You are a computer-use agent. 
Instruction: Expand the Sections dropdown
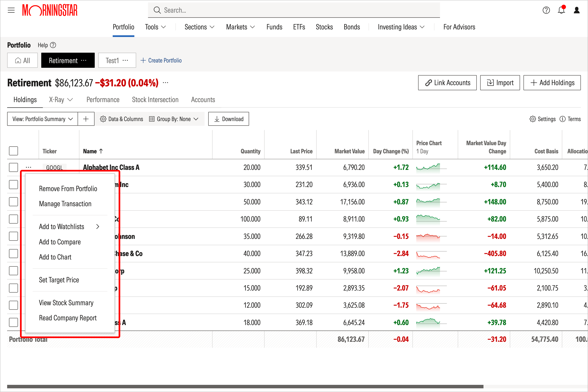(x=199, y=27)
